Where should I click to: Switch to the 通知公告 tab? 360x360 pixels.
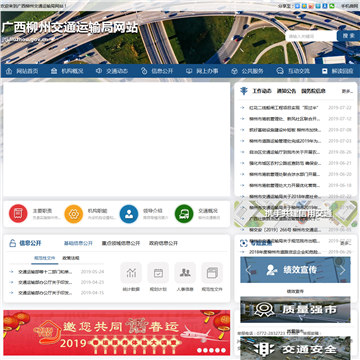pos(286,91)
